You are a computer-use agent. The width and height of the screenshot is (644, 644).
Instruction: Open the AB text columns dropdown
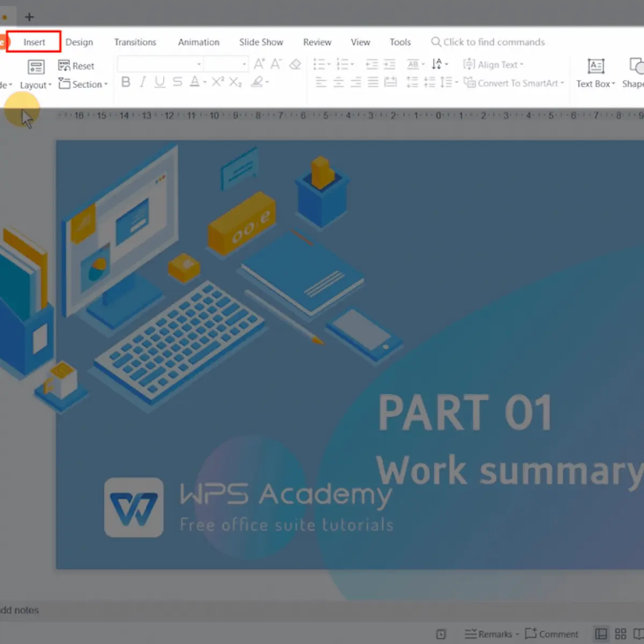coord(415,64)
